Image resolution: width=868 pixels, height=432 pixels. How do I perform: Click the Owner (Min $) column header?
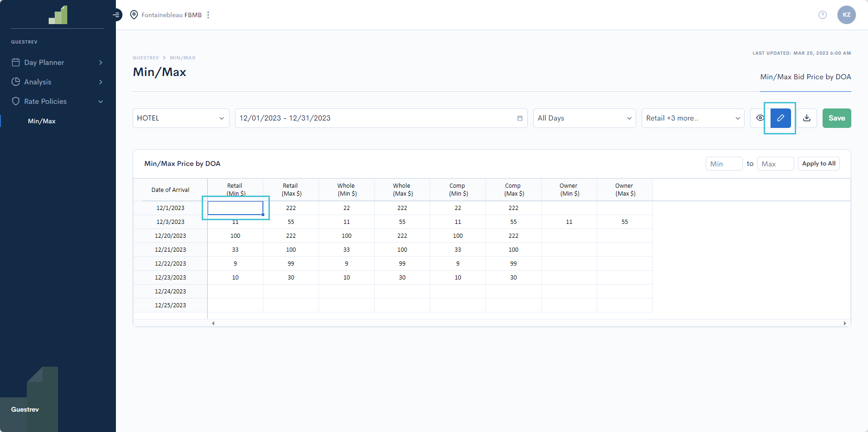569,190
